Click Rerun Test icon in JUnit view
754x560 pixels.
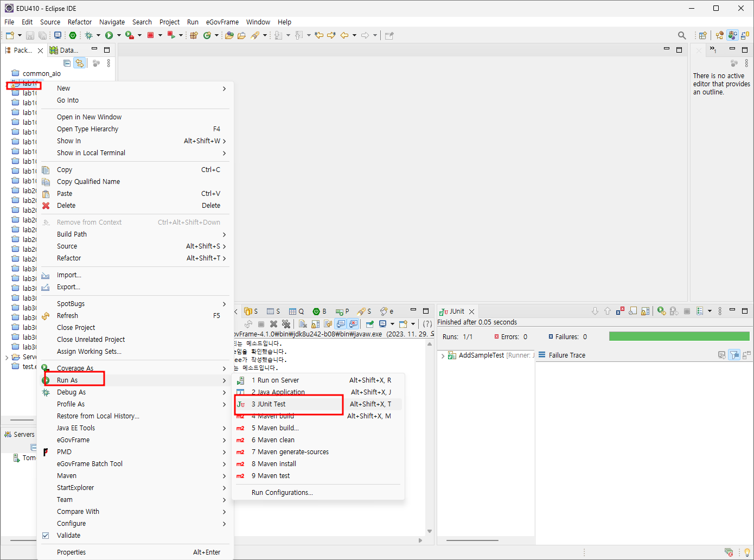pyautogui.click(x=661, y=311)
